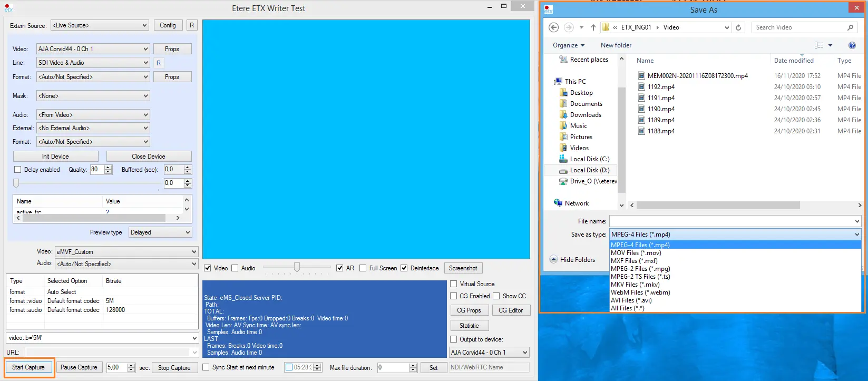Screen dimensions: 868x381
Task: Click the change view icon
Action: point(818,45)
